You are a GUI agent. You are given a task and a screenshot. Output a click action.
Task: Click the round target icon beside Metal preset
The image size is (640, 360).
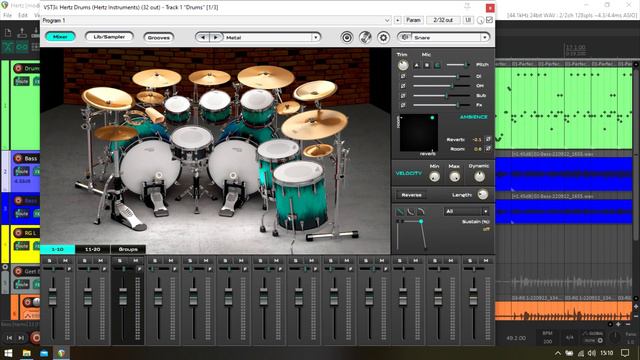click(x=347, y=38)
